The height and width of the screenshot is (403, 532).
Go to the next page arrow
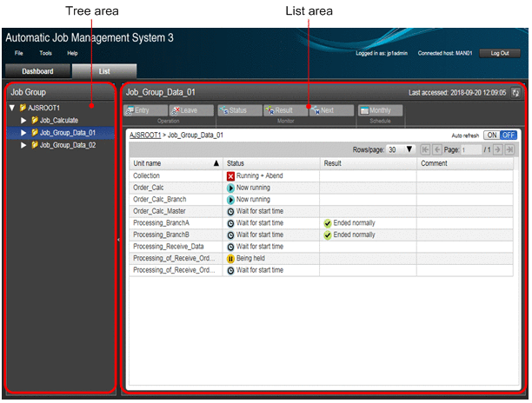[498, 149]
